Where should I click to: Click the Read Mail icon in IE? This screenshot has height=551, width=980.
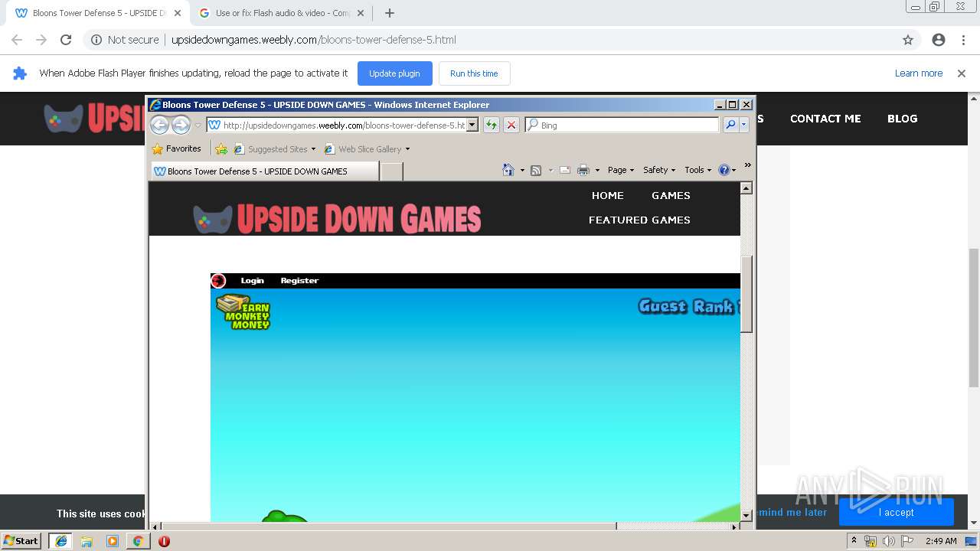(565, 170)
